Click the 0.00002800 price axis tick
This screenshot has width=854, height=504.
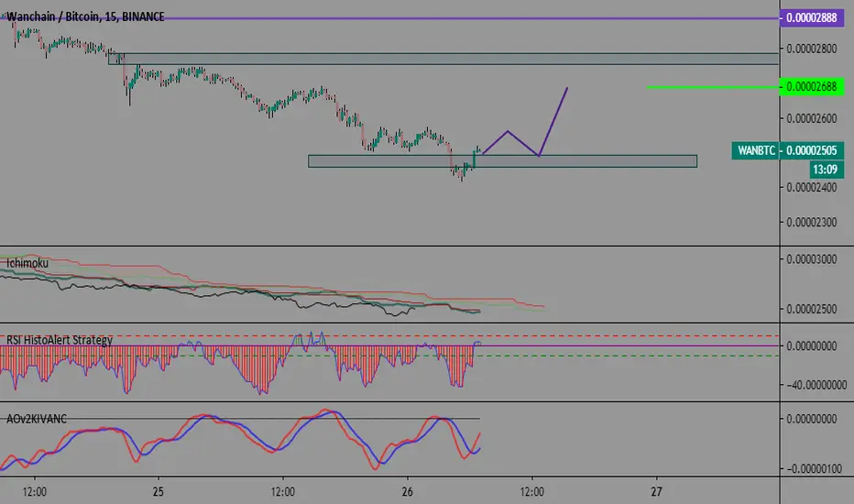pyautogui.click(x=812, y=49)
